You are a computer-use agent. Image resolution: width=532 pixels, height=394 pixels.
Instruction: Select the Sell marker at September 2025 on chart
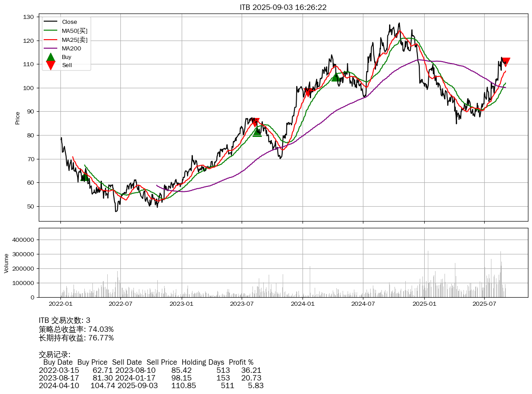[506, 62]
